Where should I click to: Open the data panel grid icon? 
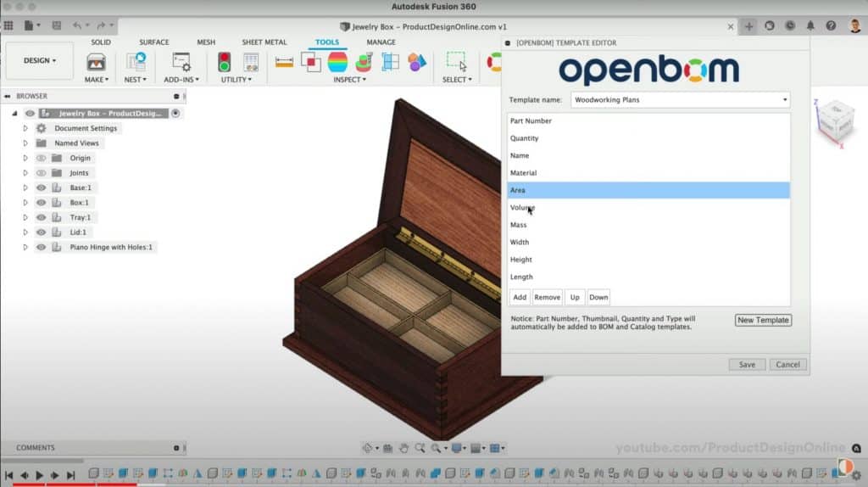click(8, 25)
